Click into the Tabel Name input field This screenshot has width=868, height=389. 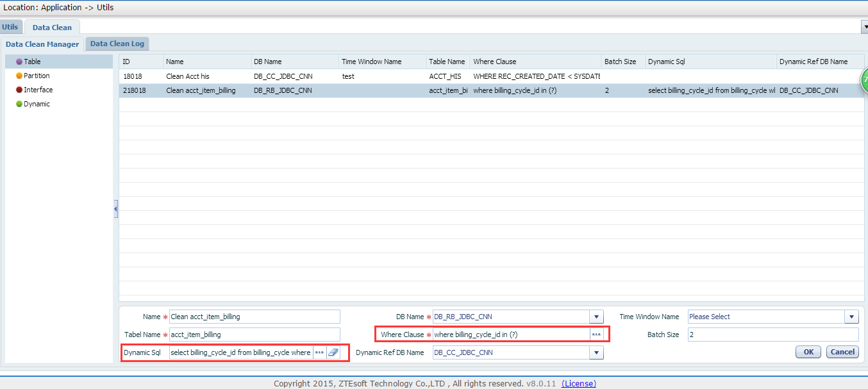pos(255,335)
